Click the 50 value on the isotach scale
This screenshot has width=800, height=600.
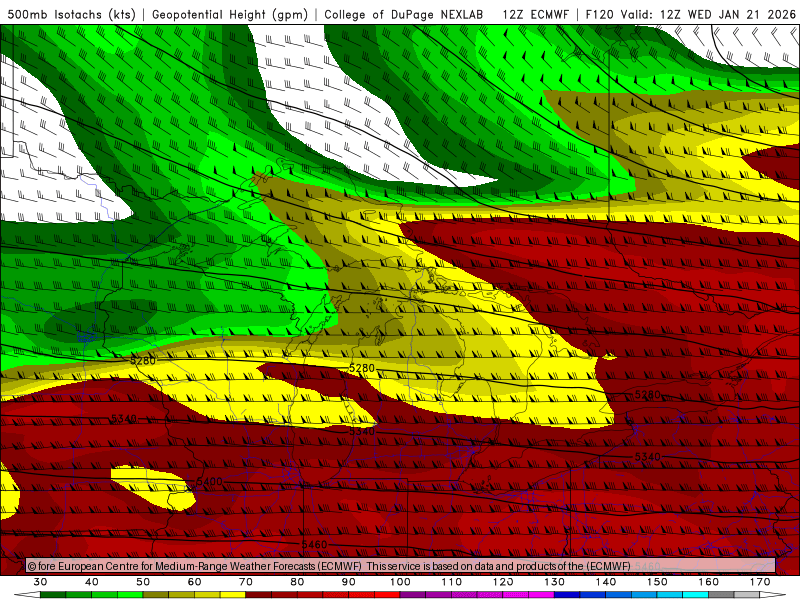[143, 582]
